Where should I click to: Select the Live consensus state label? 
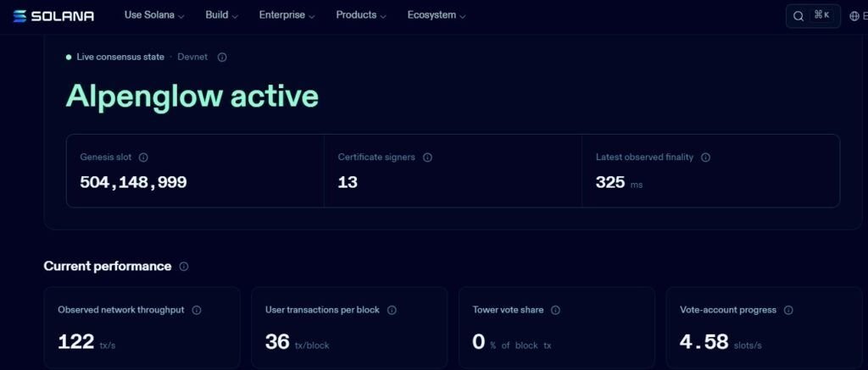pyautogui.click(x=120, y=57)
